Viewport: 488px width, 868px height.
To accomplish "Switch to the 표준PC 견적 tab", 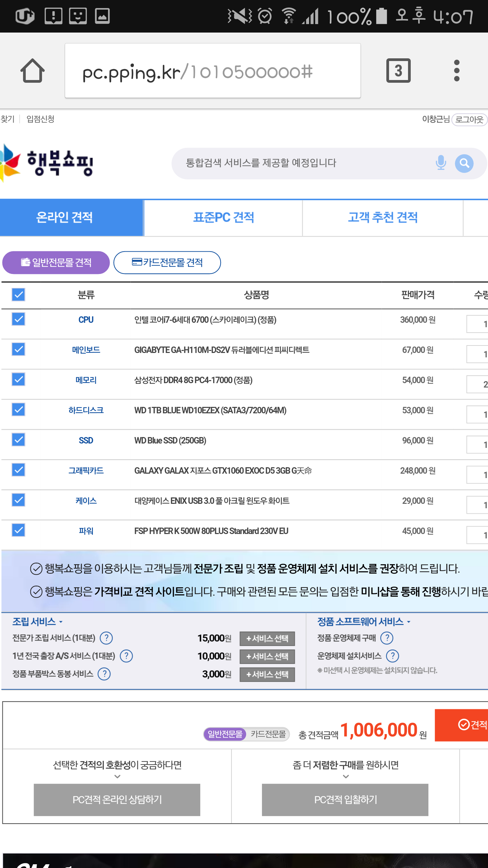I will (x=223, y=217).
